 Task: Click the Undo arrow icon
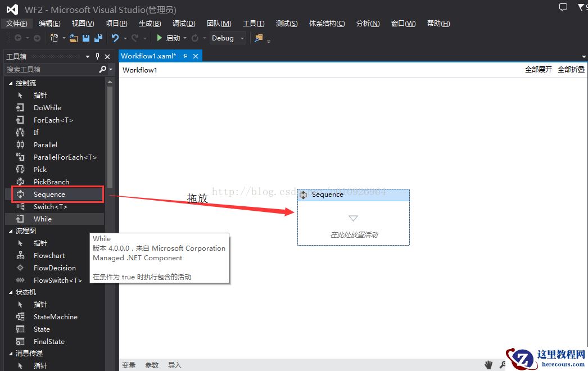click(115, 38)
